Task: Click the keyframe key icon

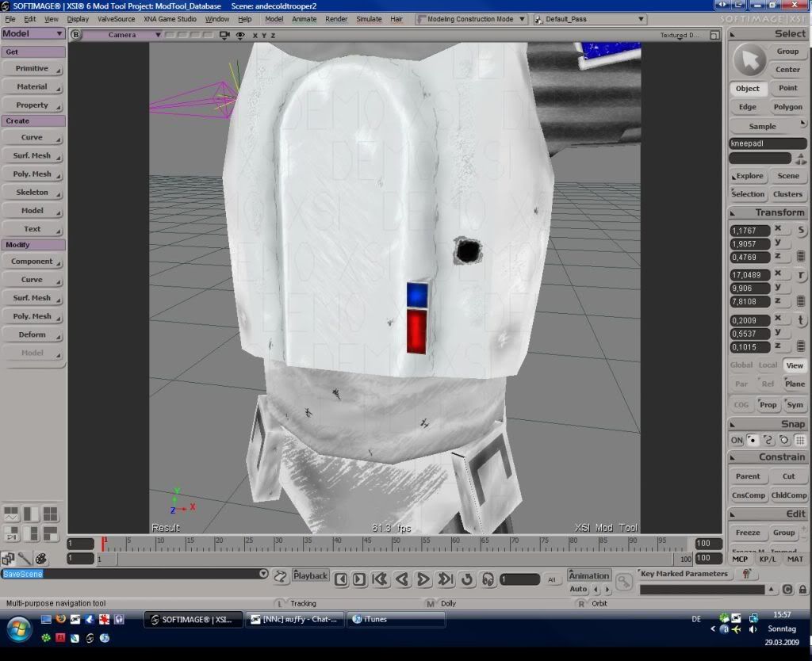Action: coord(624,582)
